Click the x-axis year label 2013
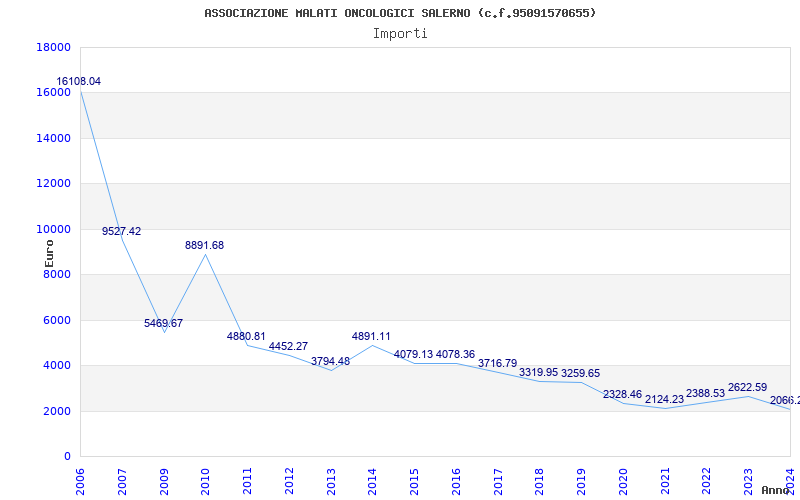Screen dimensions: 800x500 tap(331, 482)
